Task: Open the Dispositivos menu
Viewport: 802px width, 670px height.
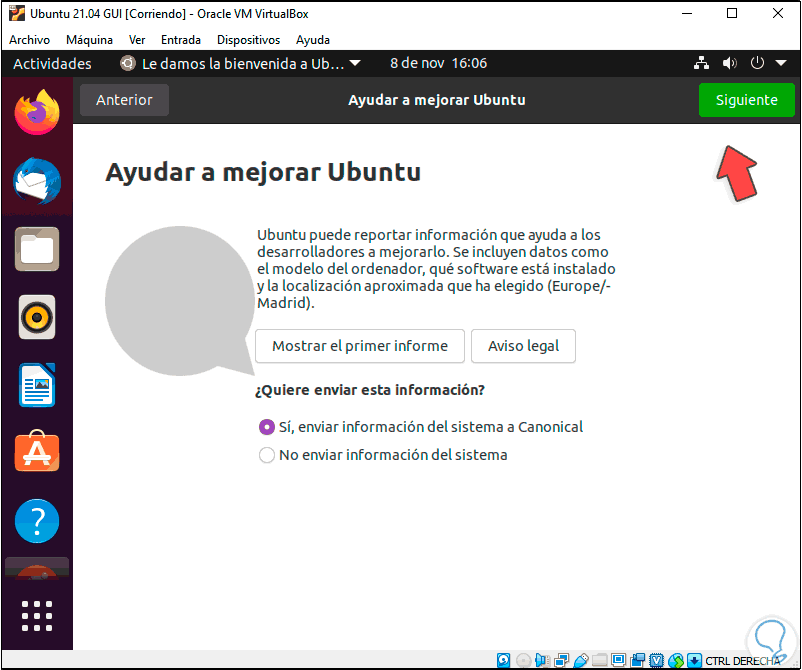Action: [248, 40]
